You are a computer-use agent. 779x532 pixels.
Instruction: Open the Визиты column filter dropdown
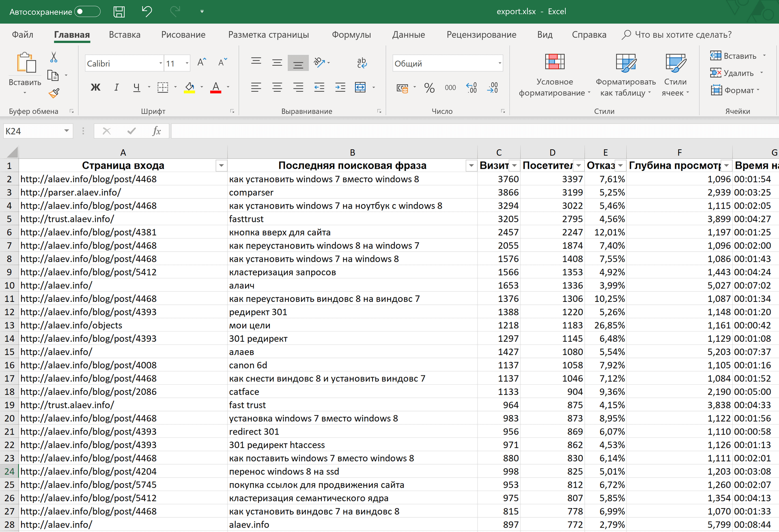coord(514,166)
